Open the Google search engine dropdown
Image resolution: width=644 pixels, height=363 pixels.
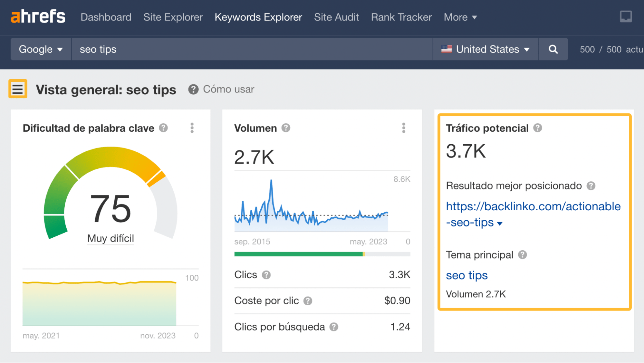point(40,49)
